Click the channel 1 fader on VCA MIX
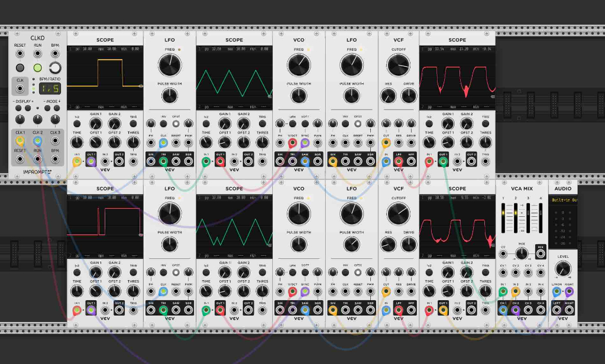This screenshot has width=605, height=364. [504, 219]
